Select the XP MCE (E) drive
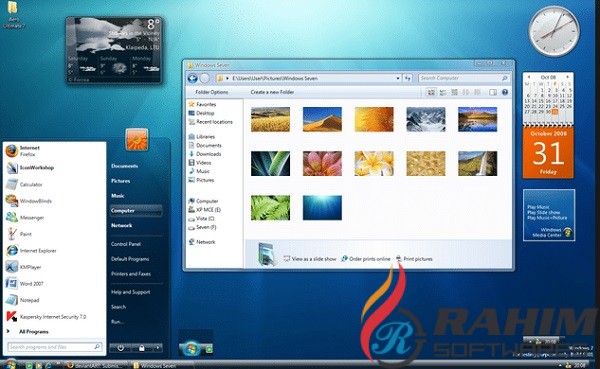 click(x=204, y=210)
